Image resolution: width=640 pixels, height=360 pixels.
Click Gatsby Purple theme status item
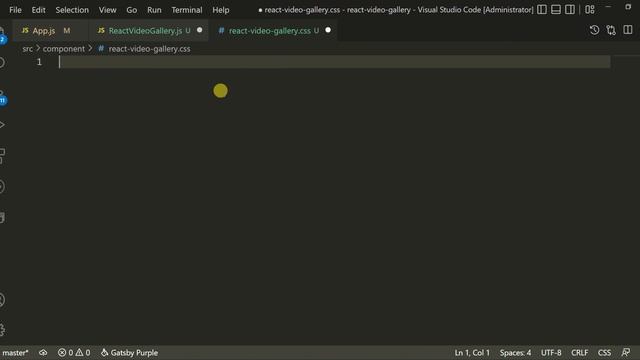(129, 353)
